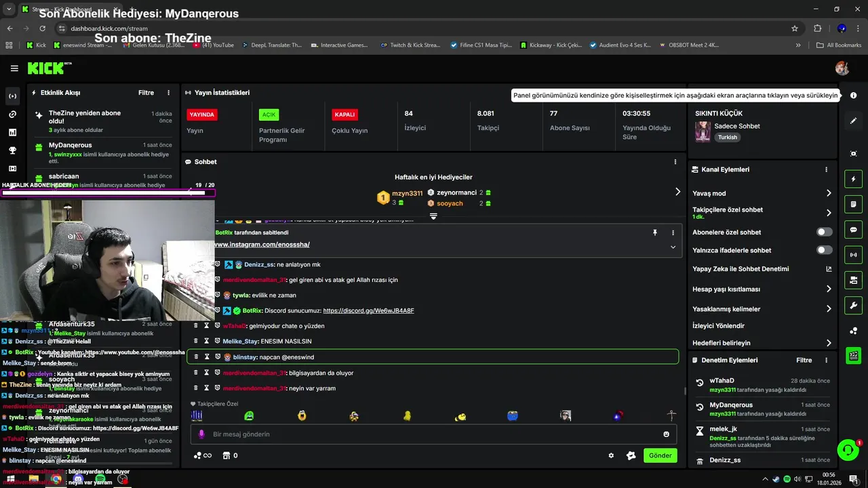Open Yapay Zeka ile Sohbet Denetimi
Screen dimensions: 868x488
[x=762, y=269]
